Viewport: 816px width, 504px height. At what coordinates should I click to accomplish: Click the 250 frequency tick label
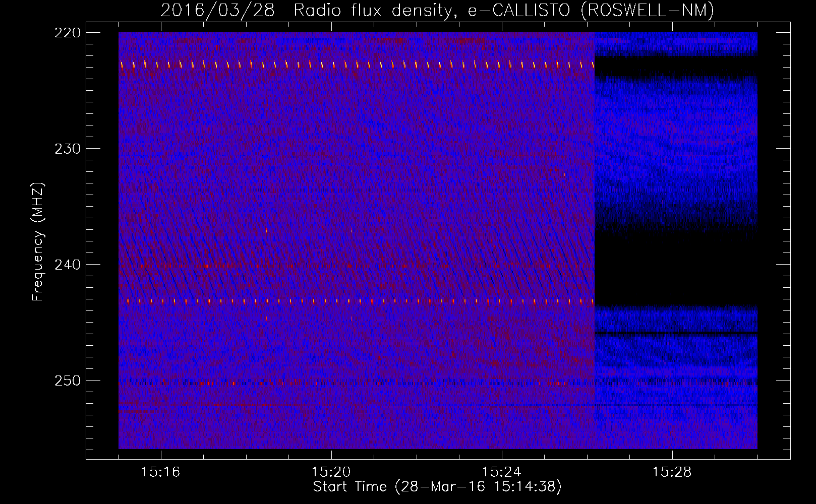pyautogui.click(x=68, y=381)
